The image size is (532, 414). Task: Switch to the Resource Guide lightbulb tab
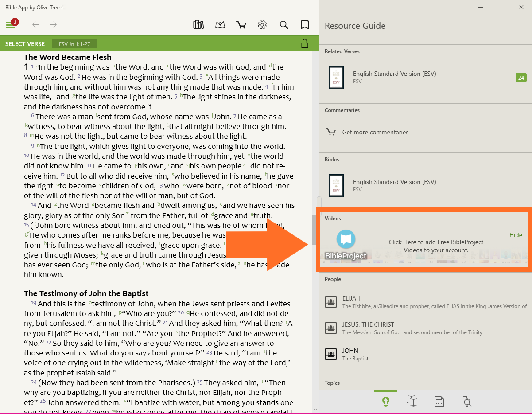386,402
